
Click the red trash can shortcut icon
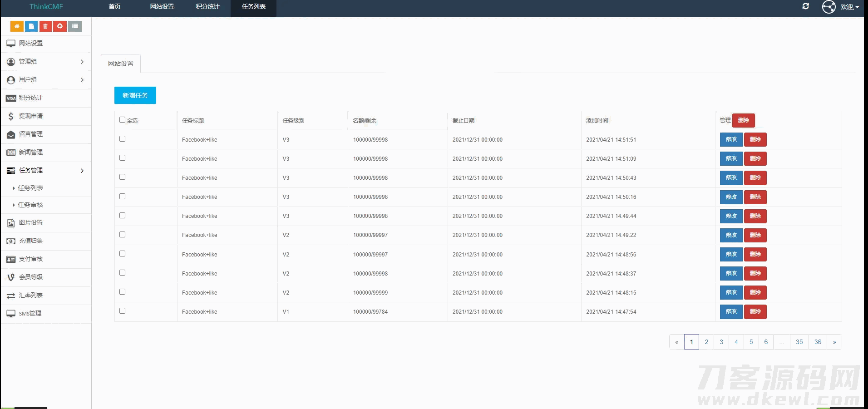(x=45, y=26)
